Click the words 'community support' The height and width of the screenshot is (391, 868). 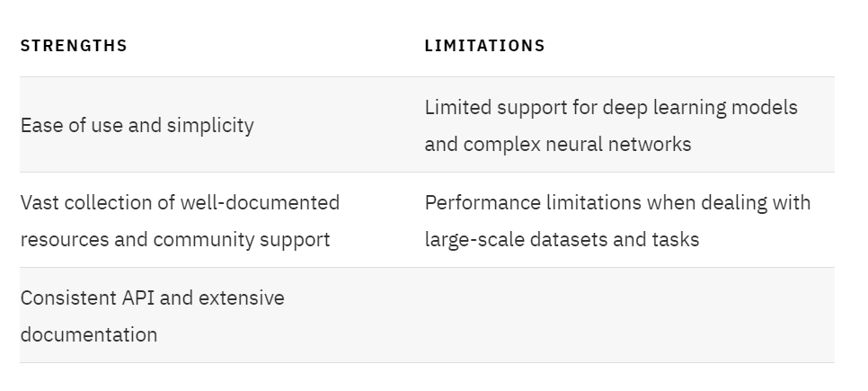tap(242, 240)
